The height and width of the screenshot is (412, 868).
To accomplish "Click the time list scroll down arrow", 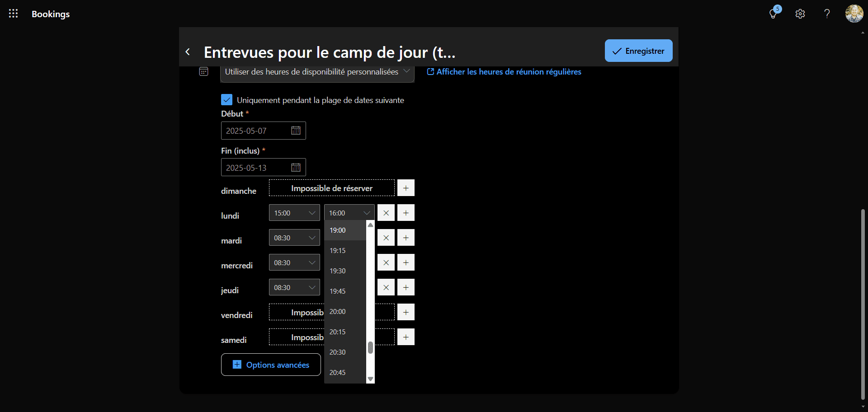I will (370, 379).
